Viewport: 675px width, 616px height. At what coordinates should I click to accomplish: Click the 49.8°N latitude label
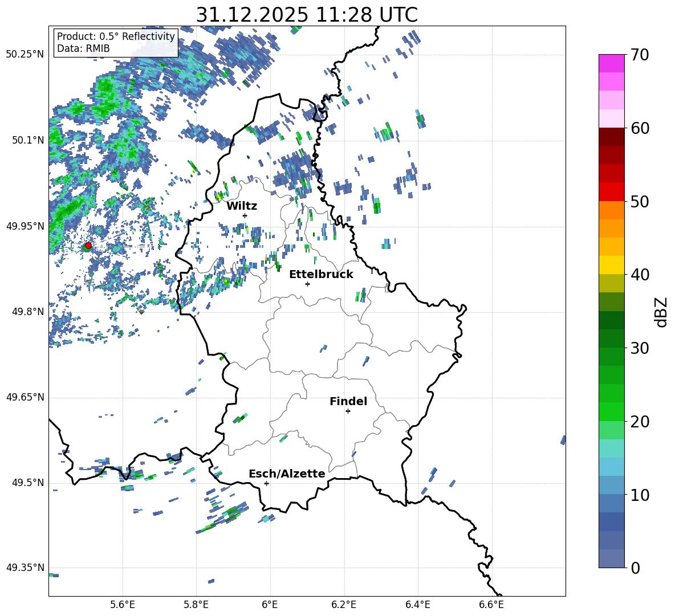28,312
